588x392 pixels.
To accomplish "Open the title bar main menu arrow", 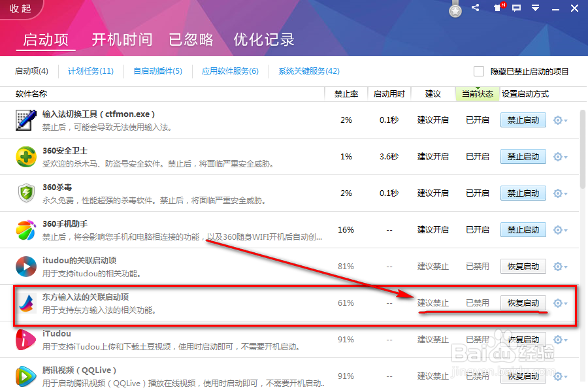I will (536, 7).
